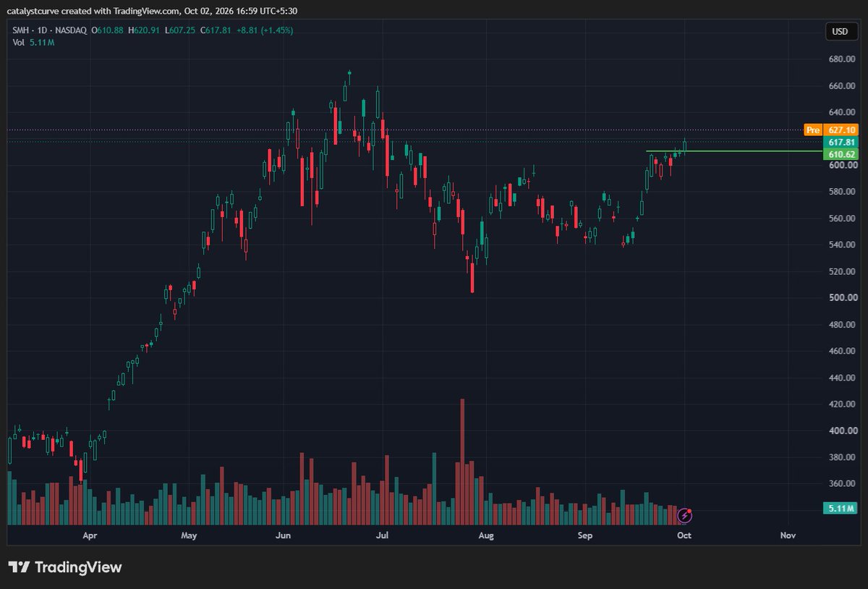Click the 520.00 price axis label
The width and height of the screenshot is (868, 589).
point(843,271)
